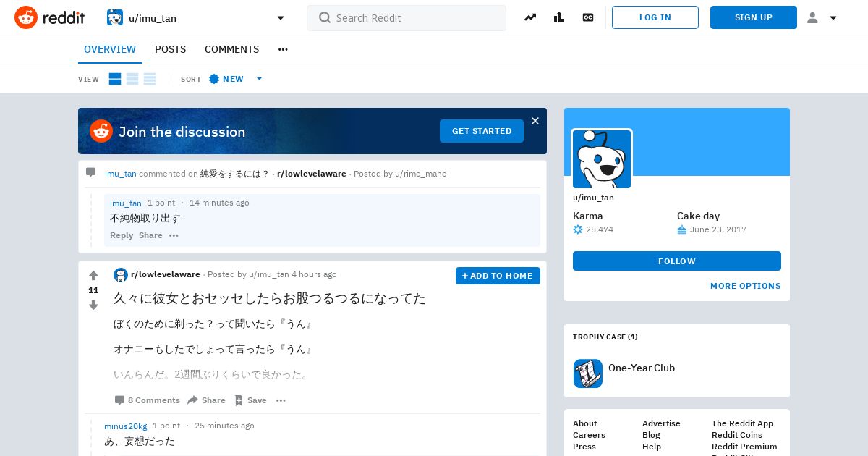Viewport: 868px width, 456px height.
Task: Open the Advertise footer link
Action: point(661,423)
